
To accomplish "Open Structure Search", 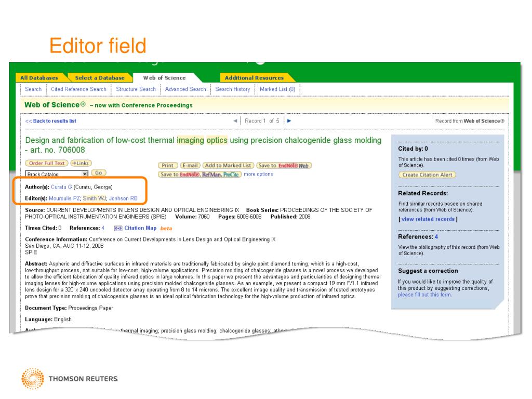I will click(136, 89).
